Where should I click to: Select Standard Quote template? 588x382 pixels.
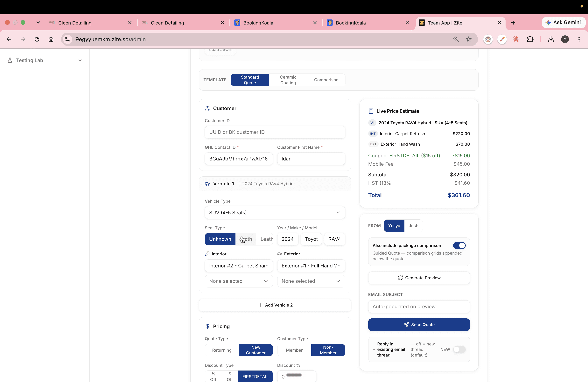(x=250, y=80)
